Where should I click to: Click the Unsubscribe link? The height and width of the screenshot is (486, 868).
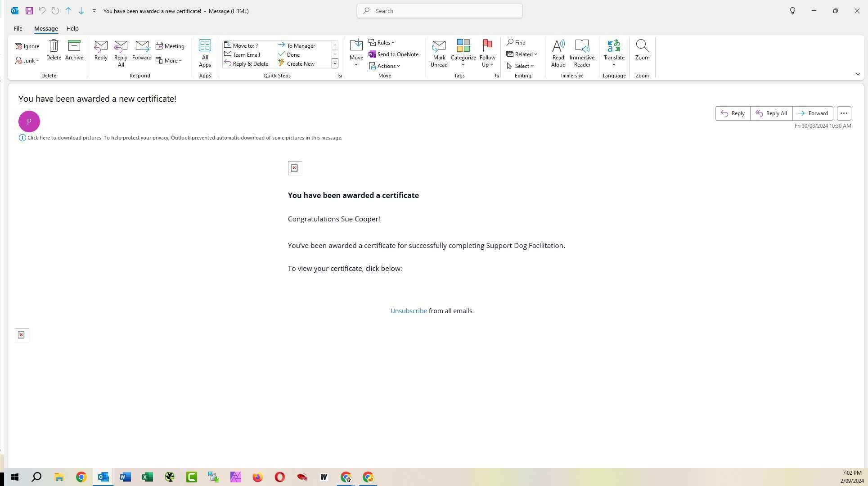pyautogui.click(x=409, y=311)
